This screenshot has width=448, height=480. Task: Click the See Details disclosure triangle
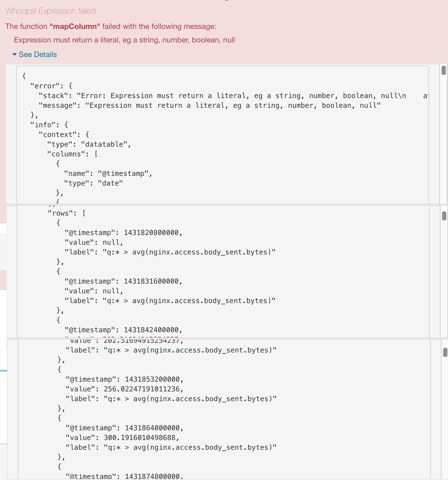pos(15,55)
